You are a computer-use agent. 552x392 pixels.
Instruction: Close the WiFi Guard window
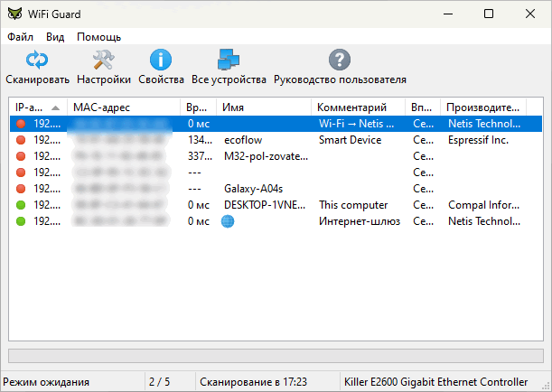tap(529, 14)
